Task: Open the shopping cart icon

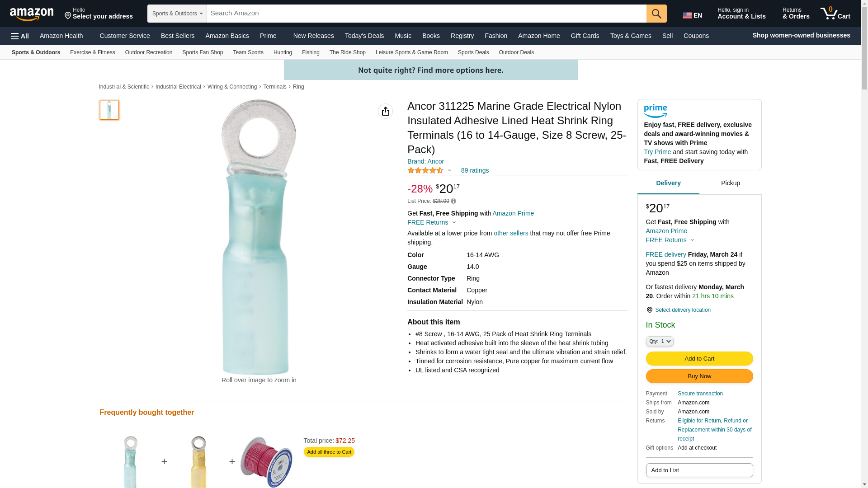Action: [835, 14]
